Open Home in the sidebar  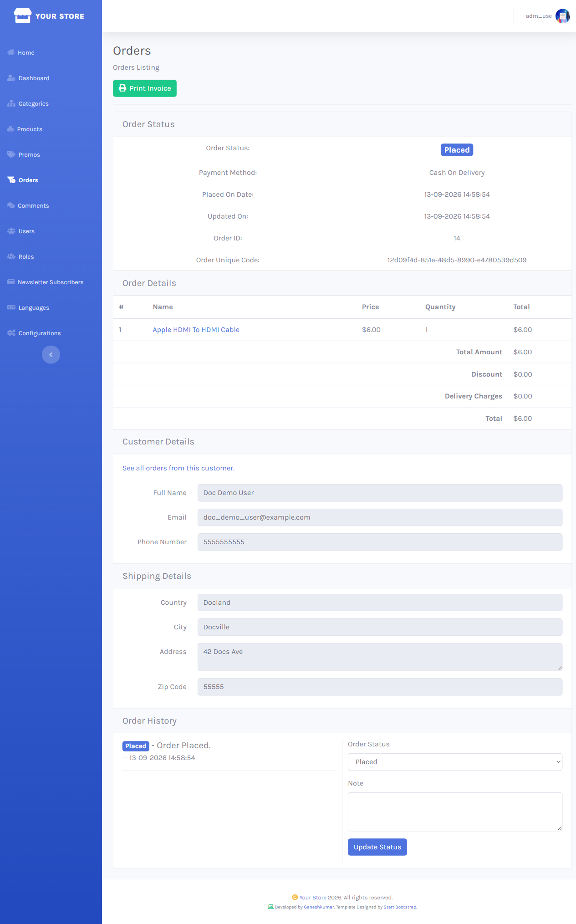click(x=26, y=53)
